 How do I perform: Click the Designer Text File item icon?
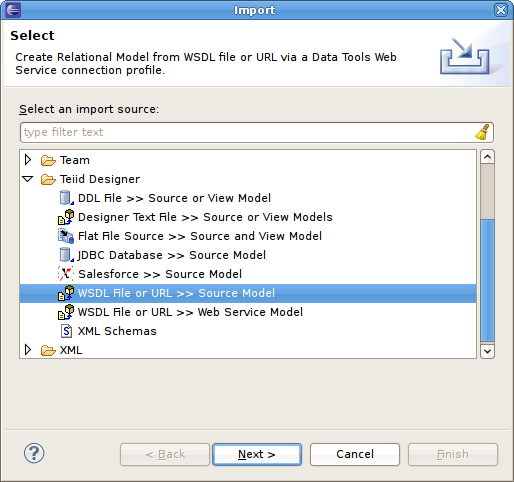click(66, 217)
